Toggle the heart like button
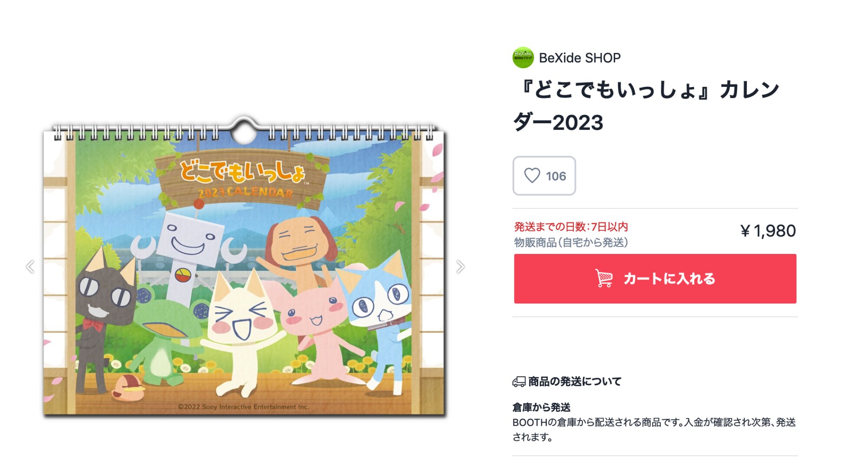 coord(532,175)
